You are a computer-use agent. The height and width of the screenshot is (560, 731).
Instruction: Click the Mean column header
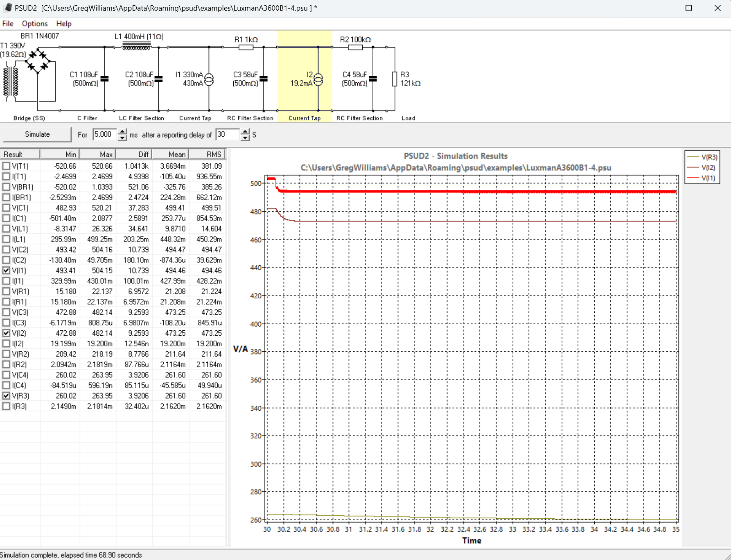[170, 154]
